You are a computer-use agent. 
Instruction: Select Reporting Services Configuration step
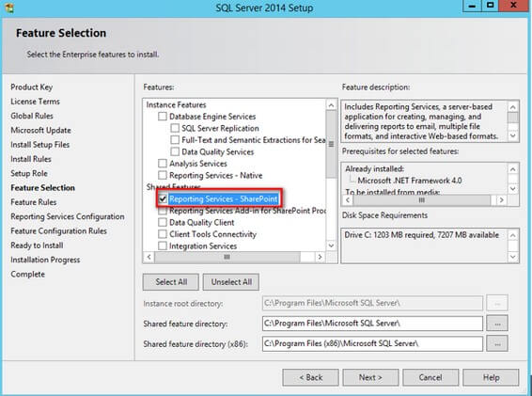[x=67, y=216]
